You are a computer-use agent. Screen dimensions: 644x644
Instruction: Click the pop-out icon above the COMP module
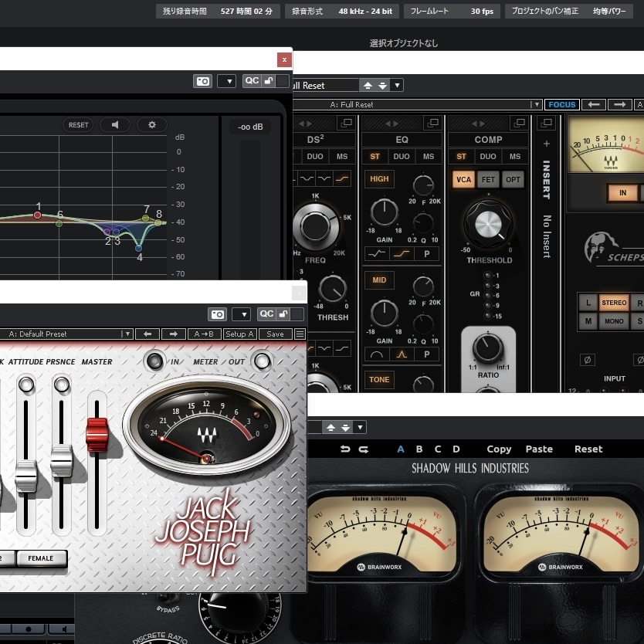(519, 123)
